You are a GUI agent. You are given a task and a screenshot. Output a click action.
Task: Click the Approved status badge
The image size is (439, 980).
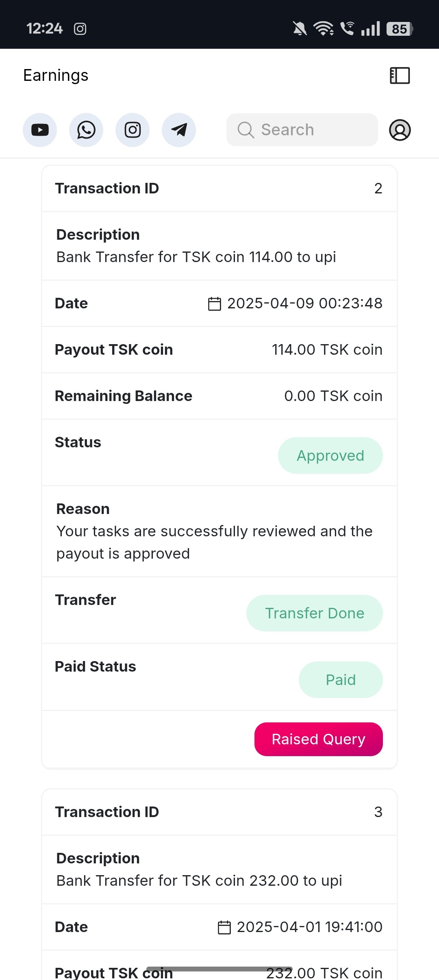coord(330,455)
